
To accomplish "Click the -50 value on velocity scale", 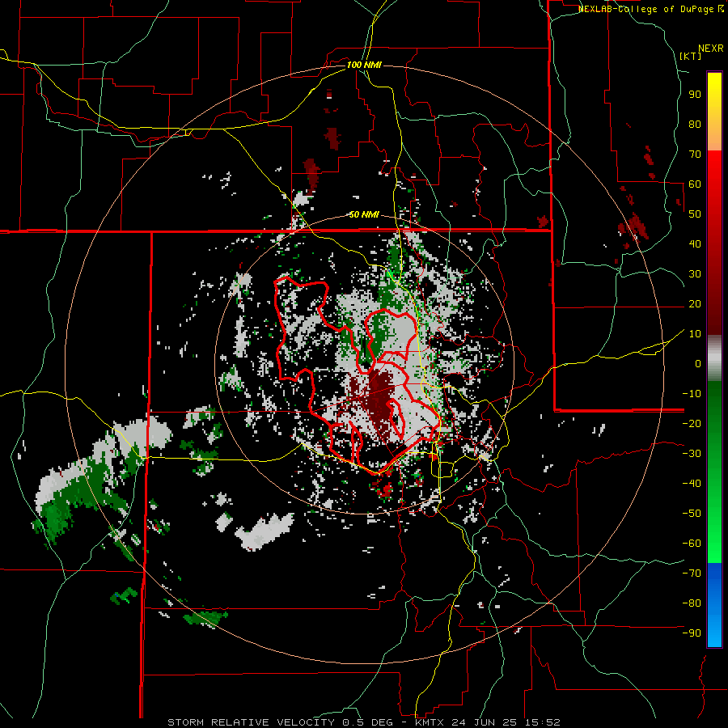I will point(692,514).
